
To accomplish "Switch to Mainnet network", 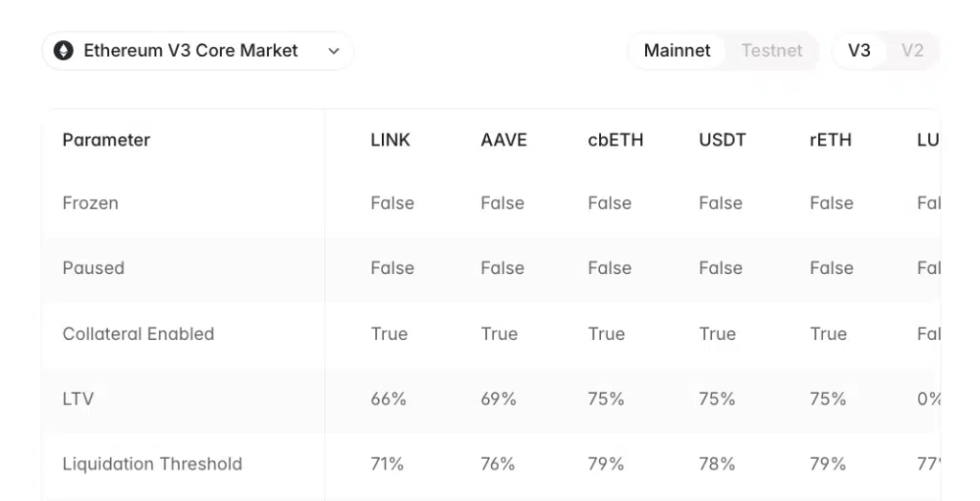I will click(x=677, y=51).
